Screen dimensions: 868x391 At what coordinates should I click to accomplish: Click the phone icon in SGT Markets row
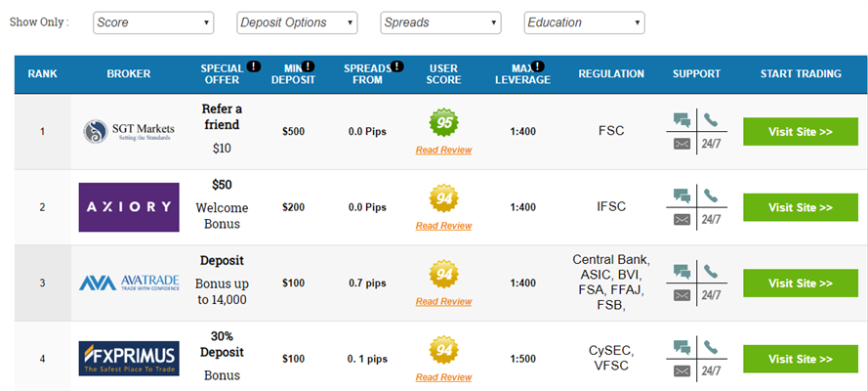711,119
